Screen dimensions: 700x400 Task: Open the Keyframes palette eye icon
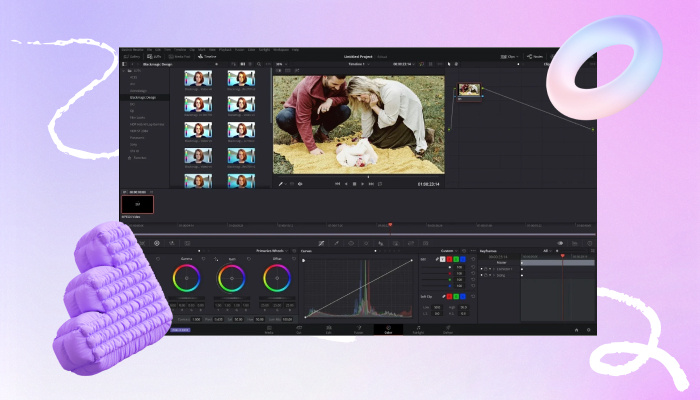click(x=560, y=243)
